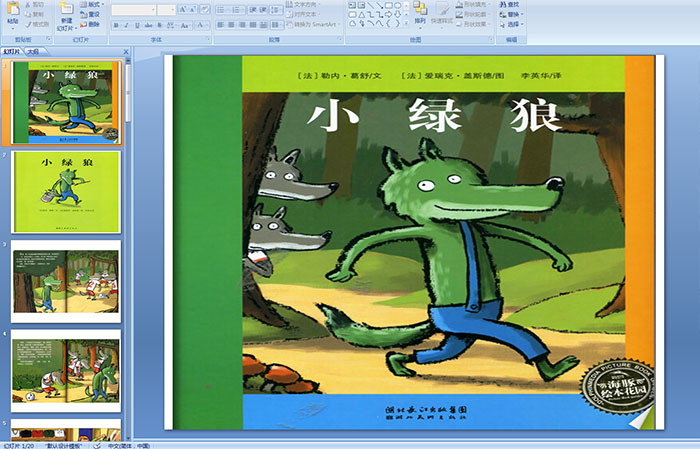Open the Line Spacing menu
This screenshot has height=449, width=700.
coord(276,10)
